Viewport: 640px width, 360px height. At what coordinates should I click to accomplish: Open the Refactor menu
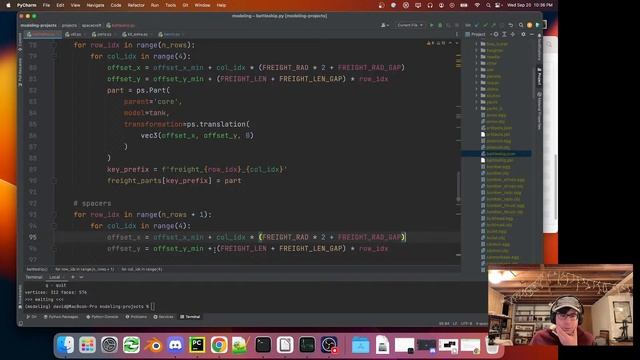pos(136,5)
